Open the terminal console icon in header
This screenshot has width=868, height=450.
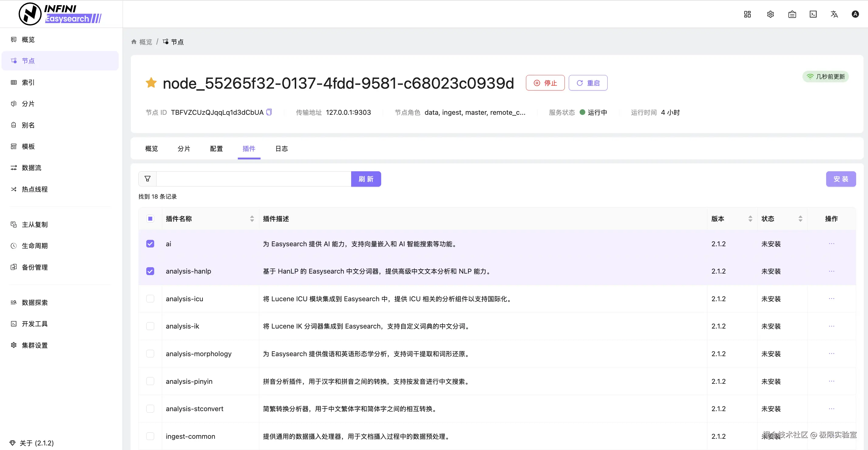click(x=813, y=14)
